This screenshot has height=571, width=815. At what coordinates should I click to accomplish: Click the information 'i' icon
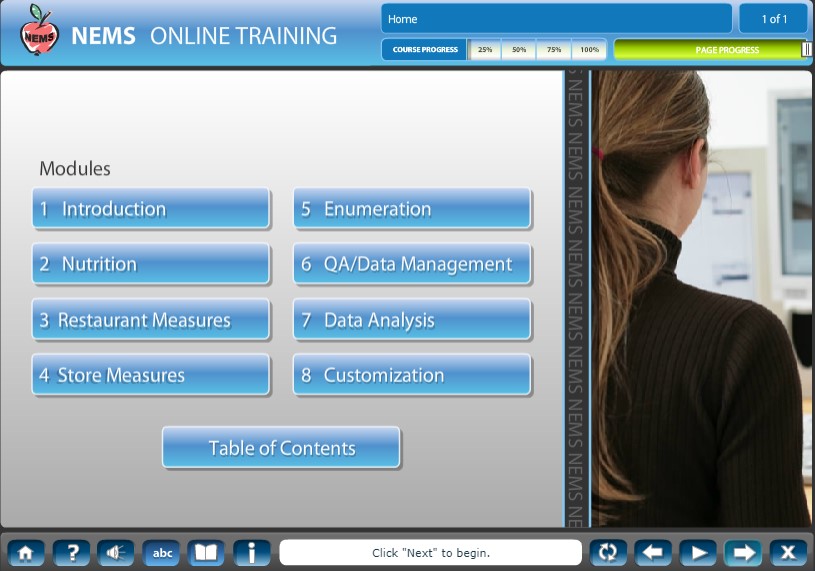coord(252,552)
